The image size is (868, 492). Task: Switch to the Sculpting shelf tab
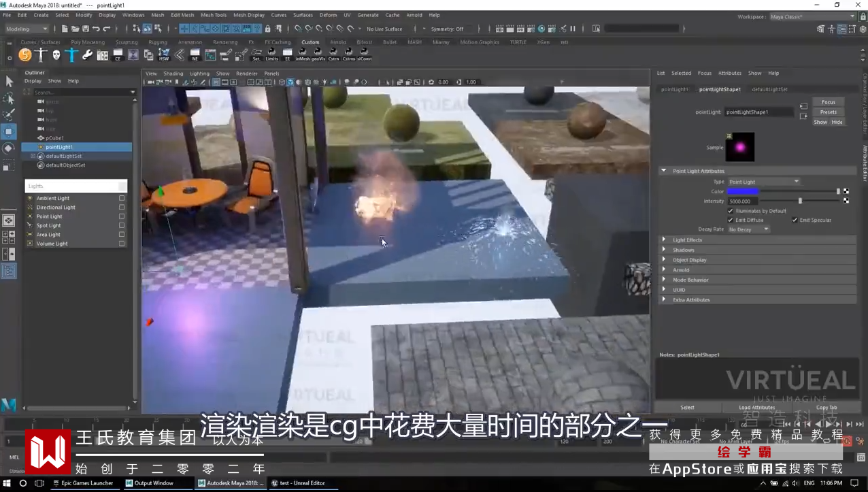127,42
